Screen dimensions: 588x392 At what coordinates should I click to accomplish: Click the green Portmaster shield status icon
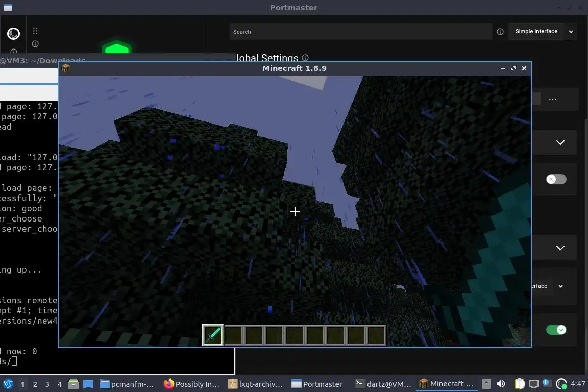116,47
